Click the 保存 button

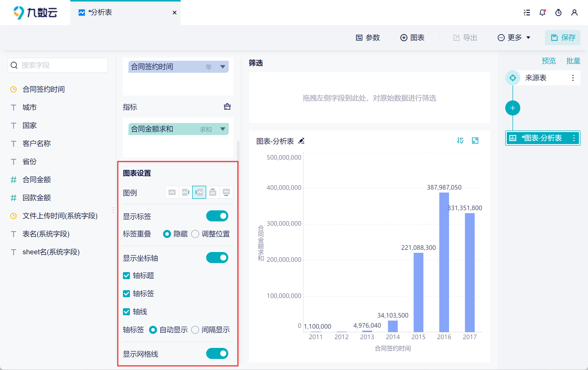(563, 38)
